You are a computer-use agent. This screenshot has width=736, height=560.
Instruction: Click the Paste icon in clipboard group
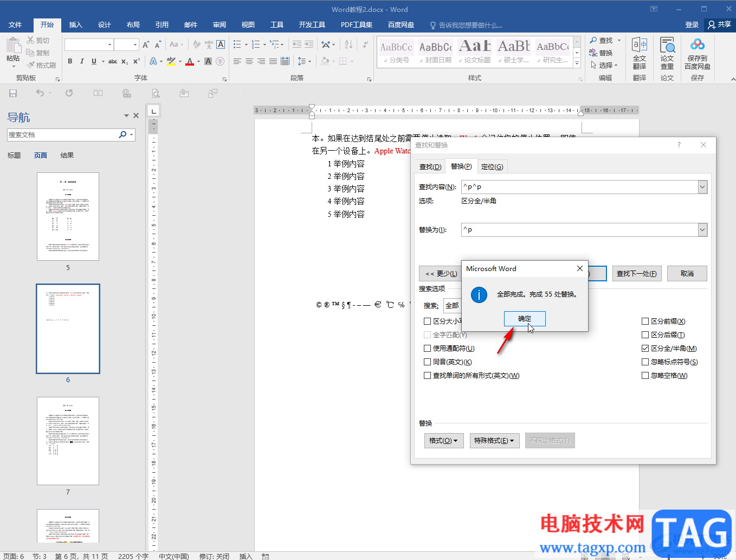[13, 46]
